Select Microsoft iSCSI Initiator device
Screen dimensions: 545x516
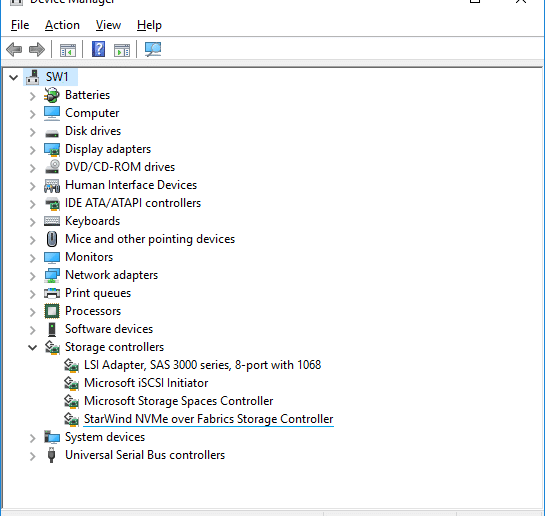tap(146, 383)
